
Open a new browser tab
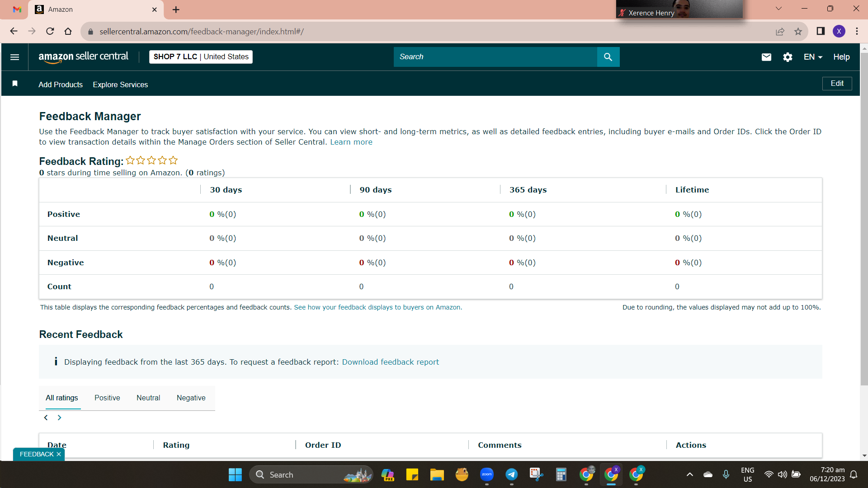pyautogui.click(x=176, y=9)
